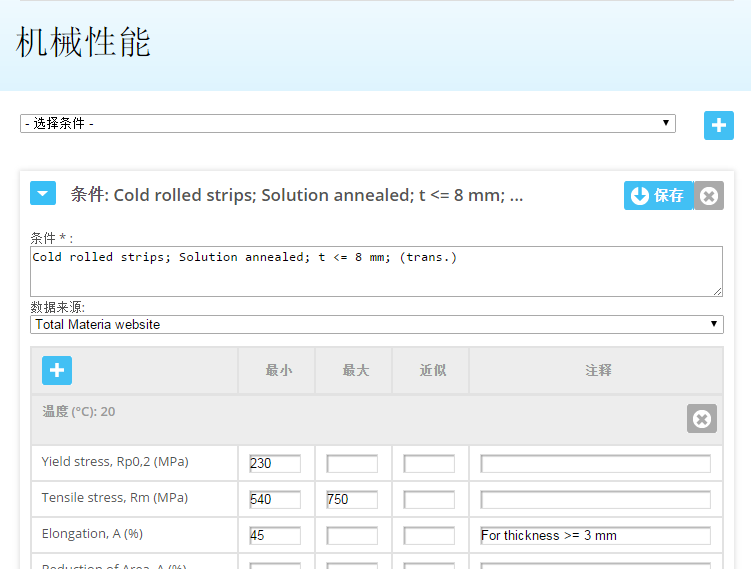The height and width of the screenshot is (569, 754).
Task: Click Yield stress minimum field
Action: (275, 464)
